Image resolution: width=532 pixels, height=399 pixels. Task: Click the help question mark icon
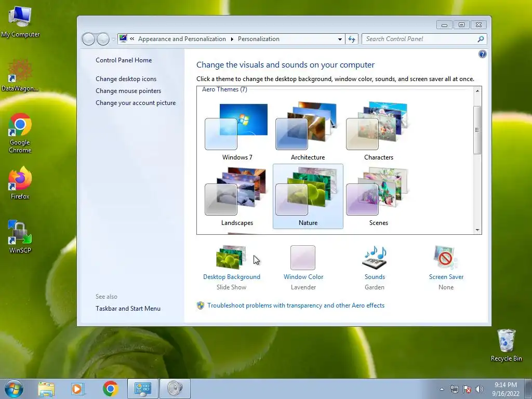tap(482, 54)
